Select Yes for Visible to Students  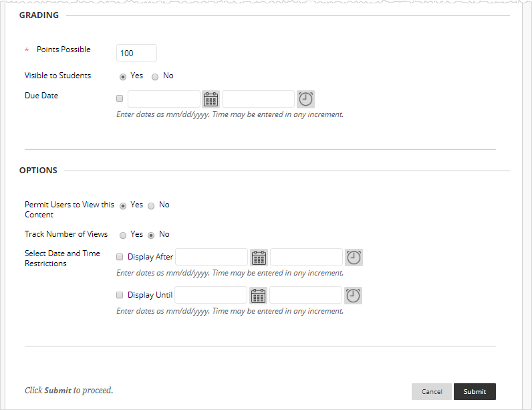click(123, 76)
